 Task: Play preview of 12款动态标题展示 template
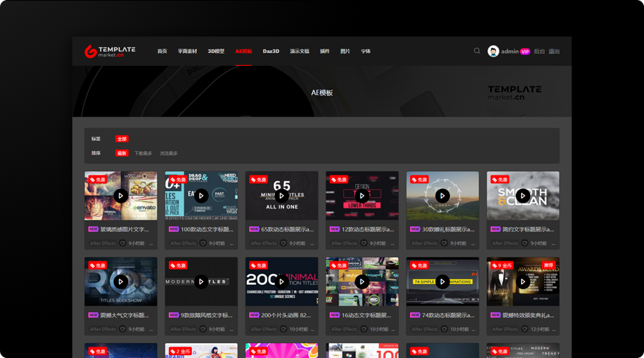tap(362, 195)
